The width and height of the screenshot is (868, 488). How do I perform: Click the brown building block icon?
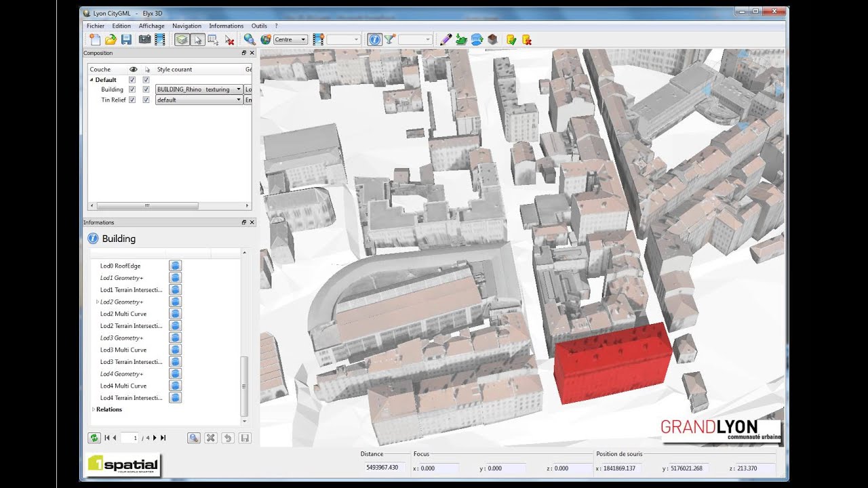tap(492, 39)
